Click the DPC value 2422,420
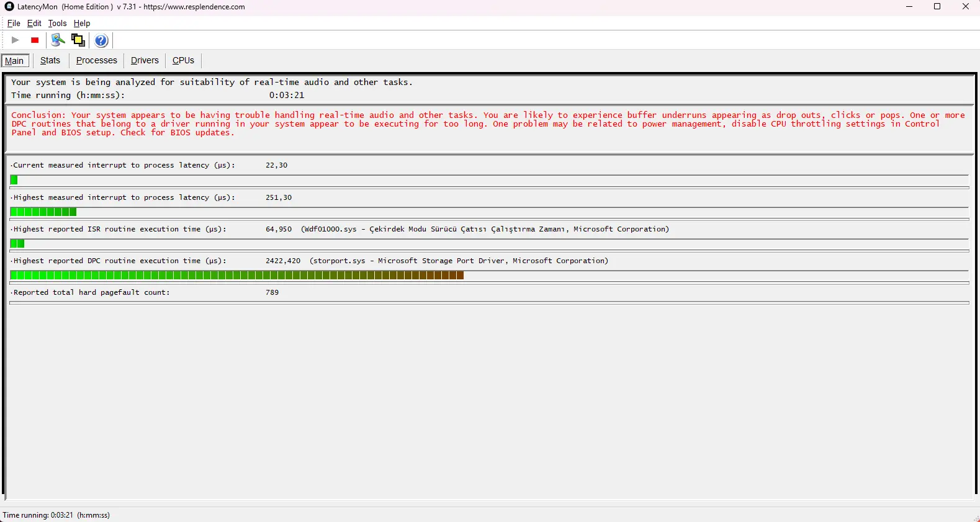 (283, 261)
